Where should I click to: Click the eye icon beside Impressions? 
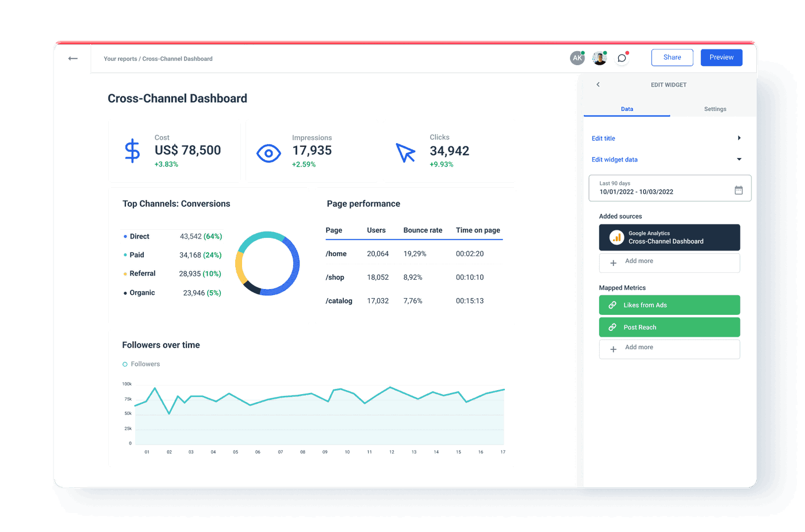coord(268,153)
